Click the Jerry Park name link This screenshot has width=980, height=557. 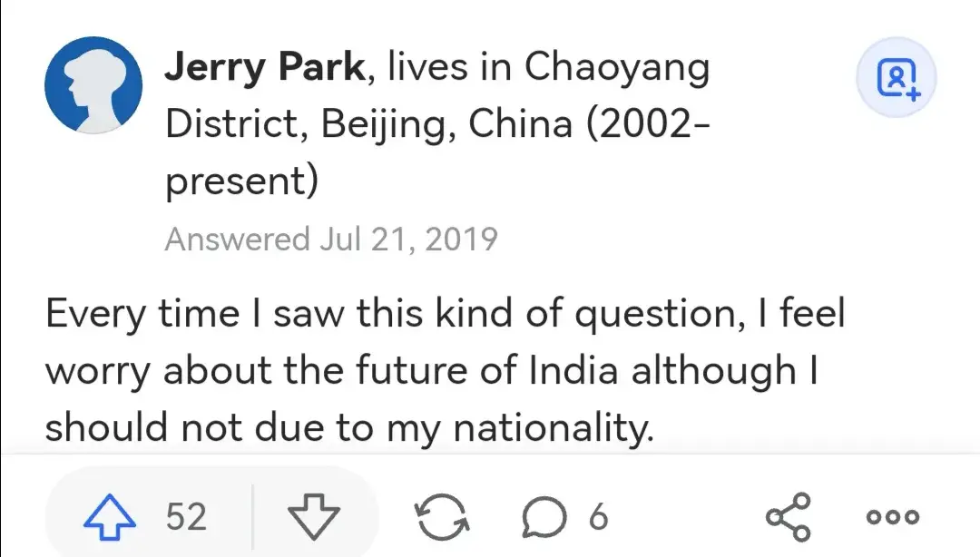(265, 66)
